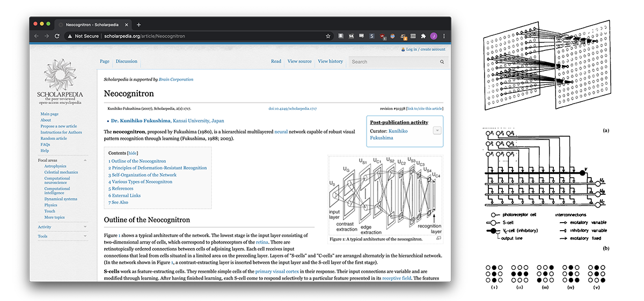Bookmark this page with the star icon
Viewport: 644px width, 301px height.
pos(328,36)
